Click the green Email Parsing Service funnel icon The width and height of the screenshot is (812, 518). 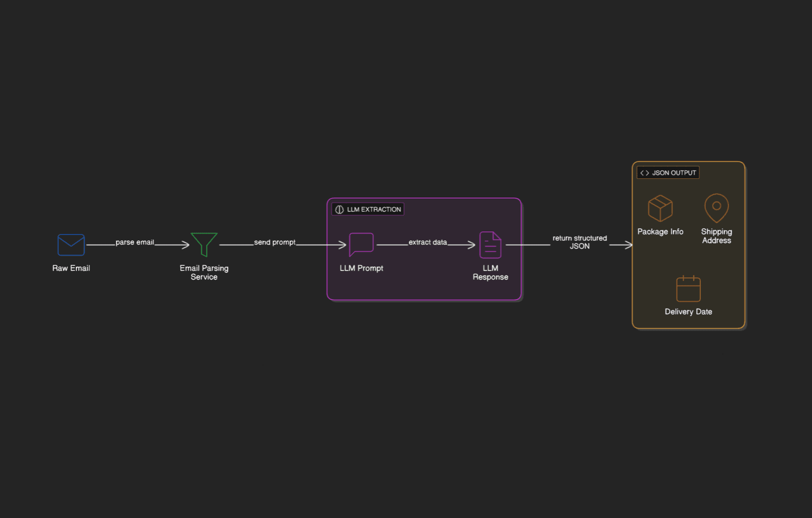[204, 244]
